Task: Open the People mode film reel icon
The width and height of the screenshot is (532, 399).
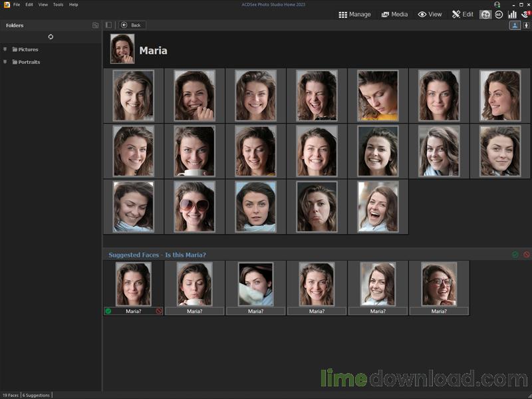Action: click(x=485, y=14)
